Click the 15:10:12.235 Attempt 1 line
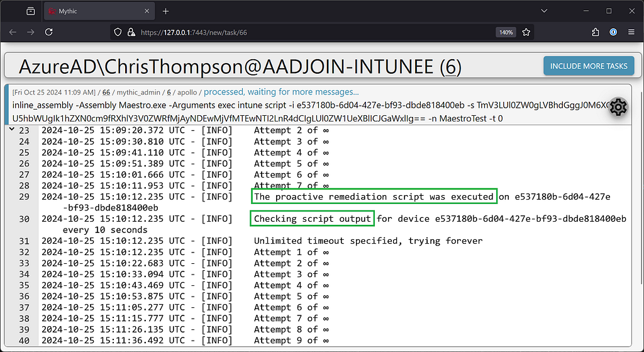The image size is (644, 352). pos(186,252)
